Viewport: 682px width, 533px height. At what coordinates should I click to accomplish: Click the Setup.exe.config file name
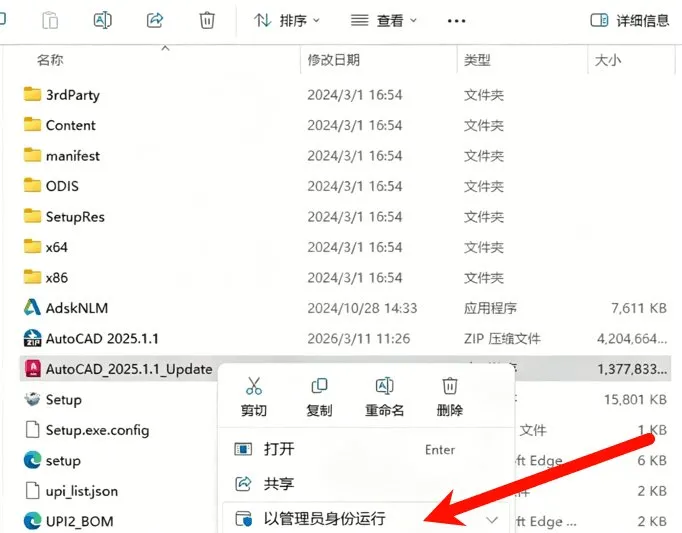click(97, 430)
